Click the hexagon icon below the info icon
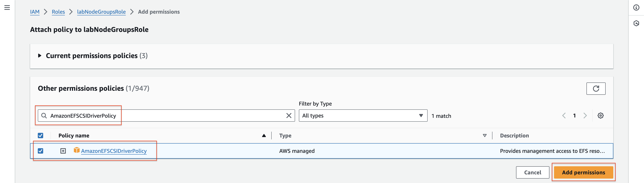Image resolution: width=644 pixels, height=183 pixels. pyautogui.click(x=636, y=23)
